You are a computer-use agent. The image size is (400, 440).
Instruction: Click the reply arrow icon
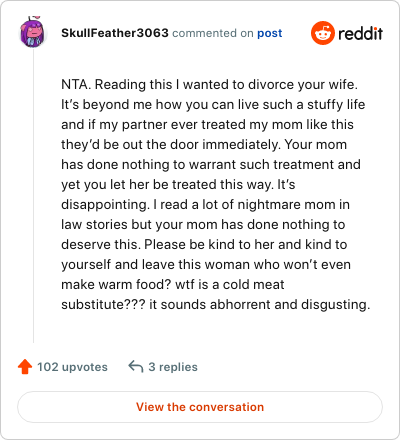click(x=136, y=367)
